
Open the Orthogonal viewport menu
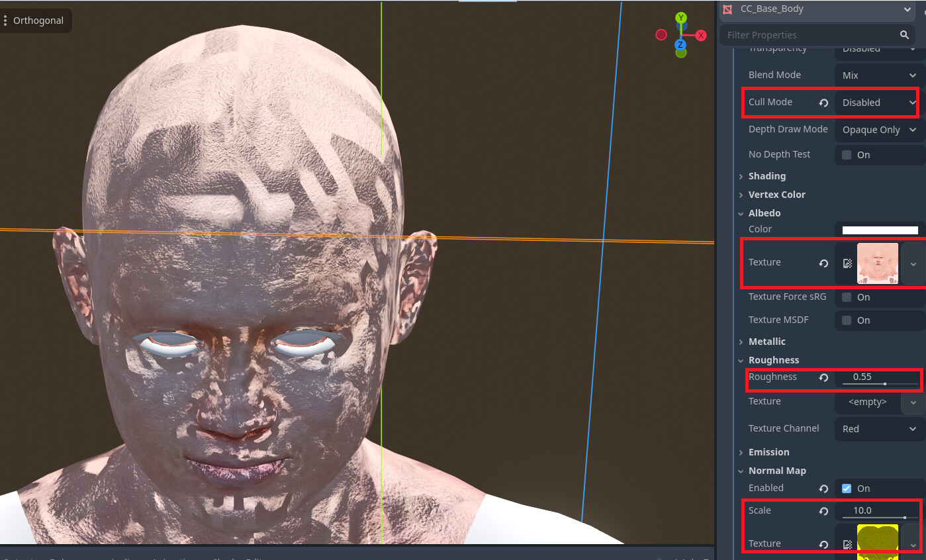[36, 21]
